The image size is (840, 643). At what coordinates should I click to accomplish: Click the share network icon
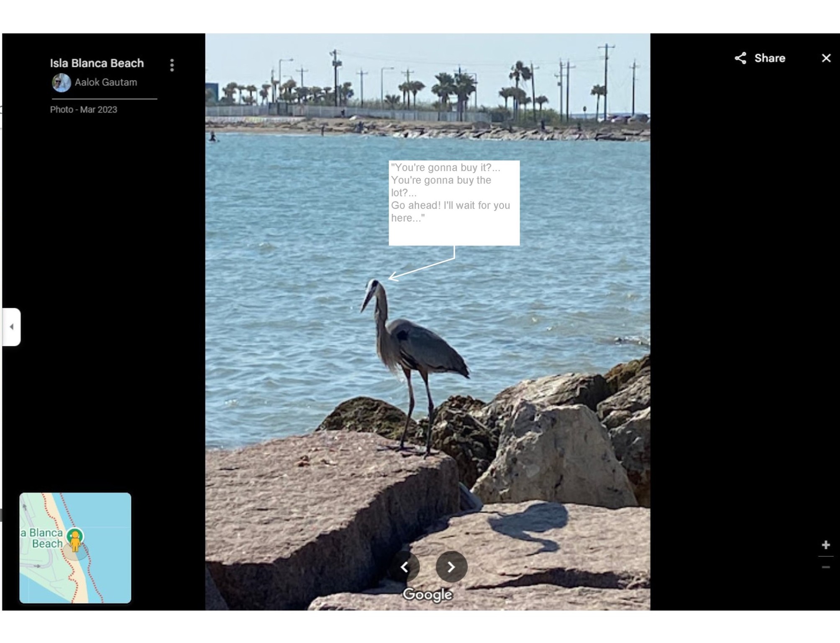(x=740, y=58)
